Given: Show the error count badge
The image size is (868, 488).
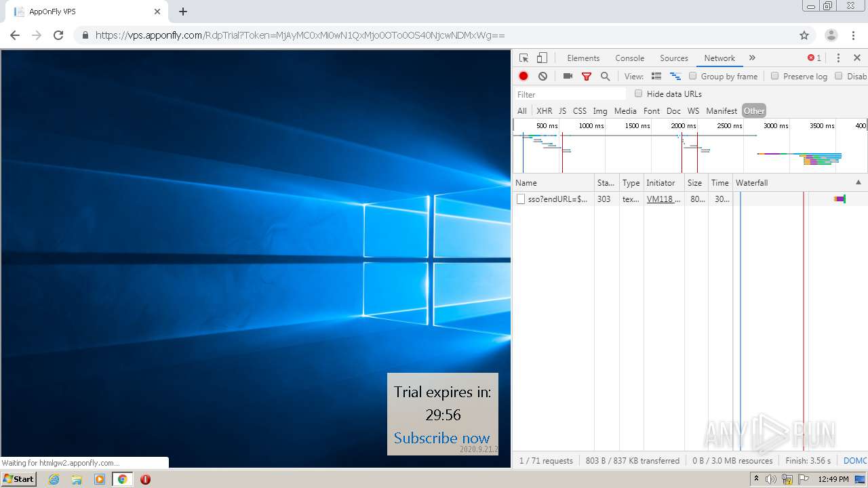Looking at the screenshot, I should (814, 58).
